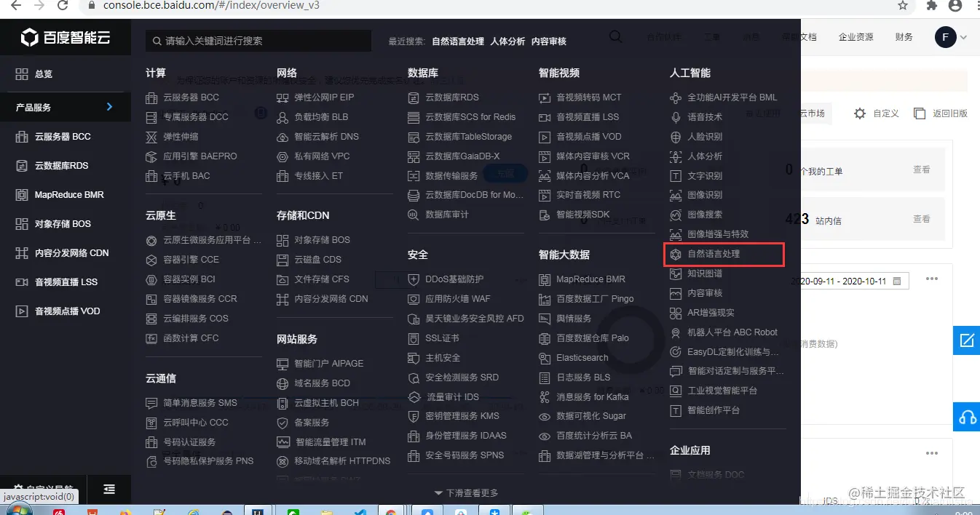Click the 弹性公网IP EIP icon

[x=282, y=97]
